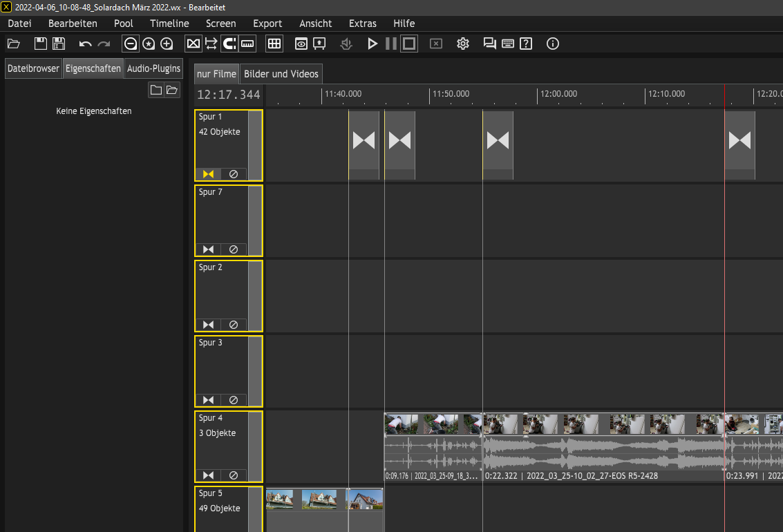Screen dimensions: 783x532
Task: Select Spur 1 transition at the red playhead
Action: coord(739,145)
